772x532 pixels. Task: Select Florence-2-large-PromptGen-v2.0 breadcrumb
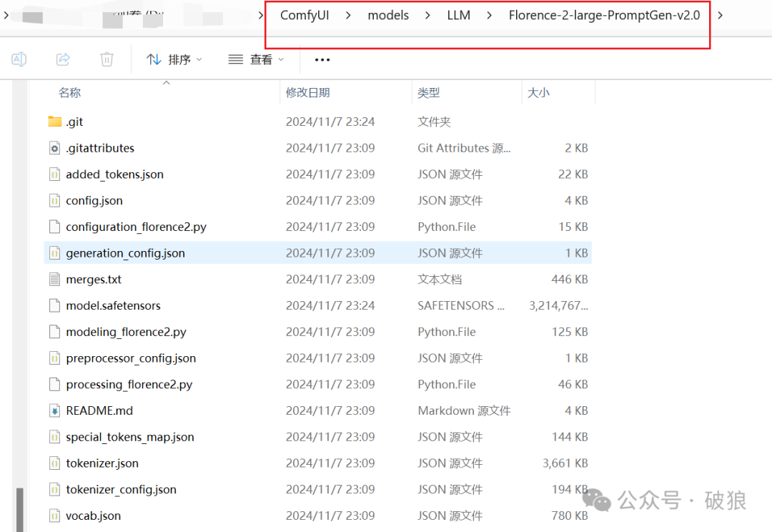(x=604, y=15)
